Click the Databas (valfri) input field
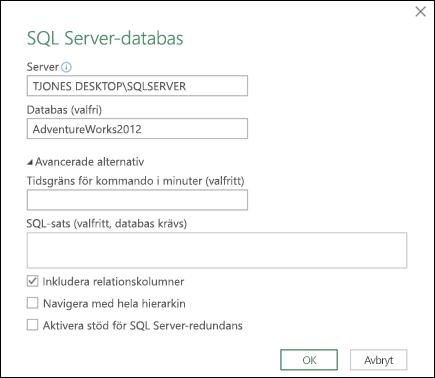The width and height of the screenshot is (435, 378). [x=137, y=129]
